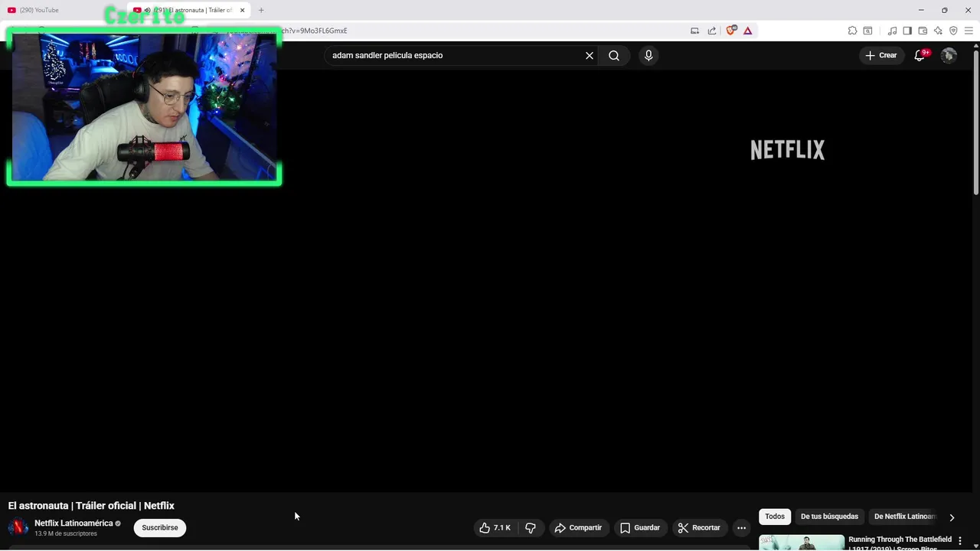Click the share page icon in the address bar
980x551 pixels.
click(x=712, y=31)
